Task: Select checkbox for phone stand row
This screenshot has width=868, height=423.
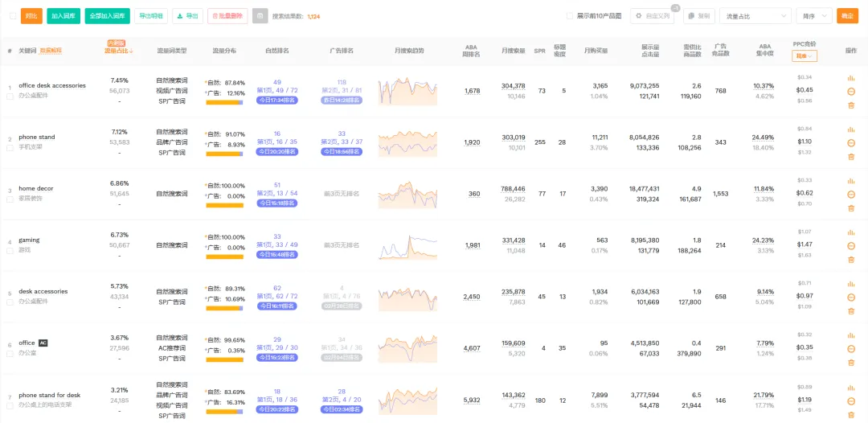Action: 10,147
